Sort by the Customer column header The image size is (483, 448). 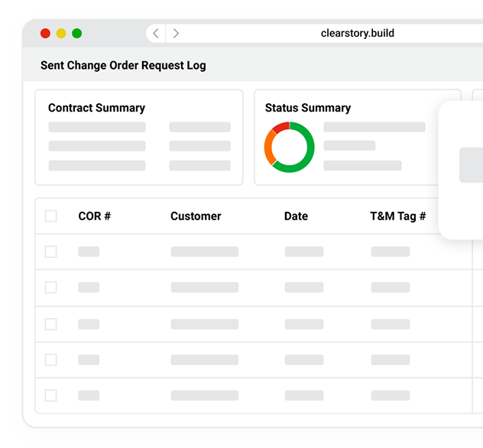click(196, 216)
